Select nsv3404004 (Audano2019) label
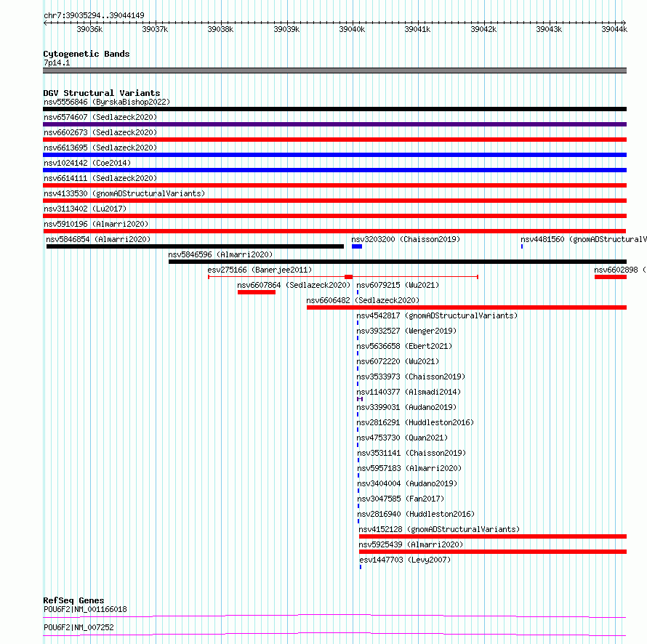The image size is (647, 644). 407,483
